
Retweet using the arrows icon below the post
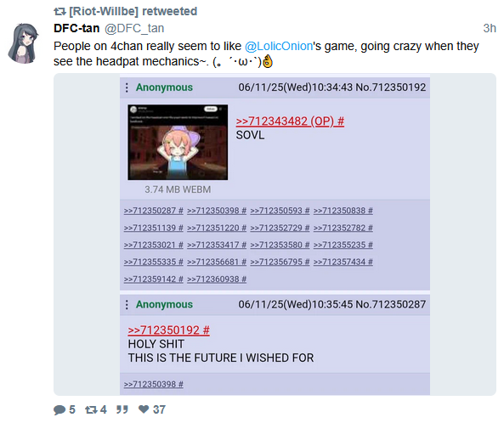pyautogui.click(x=91, y=409)
